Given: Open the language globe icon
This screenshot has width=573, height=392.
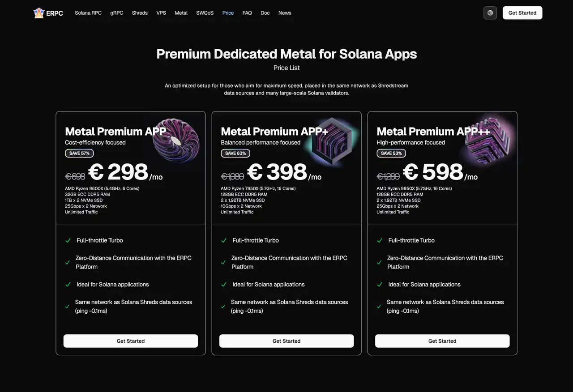Looking at the screenshot, I should (x=490, y=13).
